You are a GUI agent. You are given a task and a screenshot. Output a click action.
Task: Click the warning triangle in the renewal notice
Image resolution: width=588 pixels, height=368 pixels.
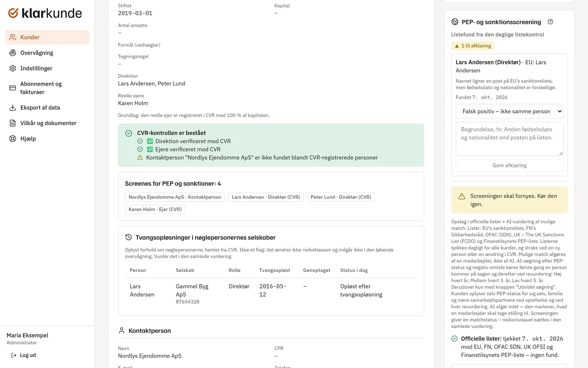coord(462,197)
